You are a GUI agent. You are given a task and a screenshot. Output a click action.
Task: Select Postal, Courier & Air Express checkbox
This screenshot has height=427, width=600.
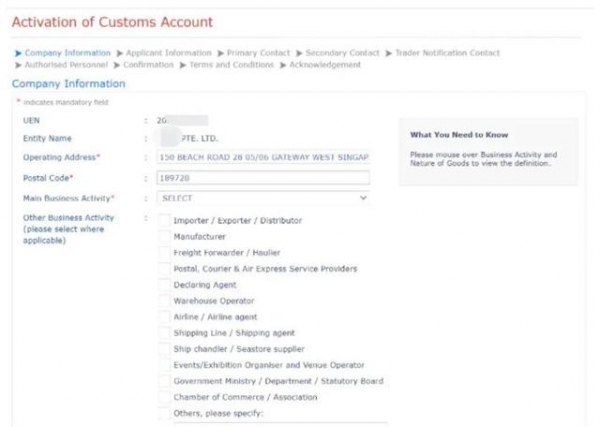click(x=164, y=268)
